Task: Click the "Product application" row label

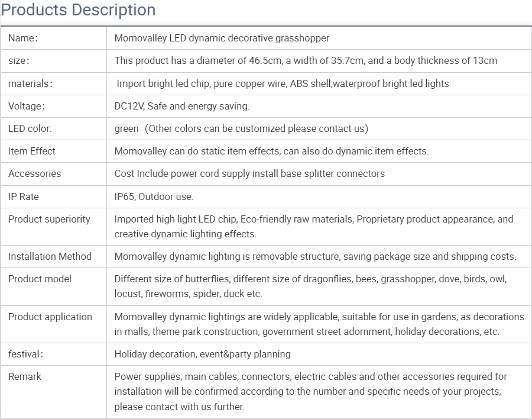Action: 50,317
